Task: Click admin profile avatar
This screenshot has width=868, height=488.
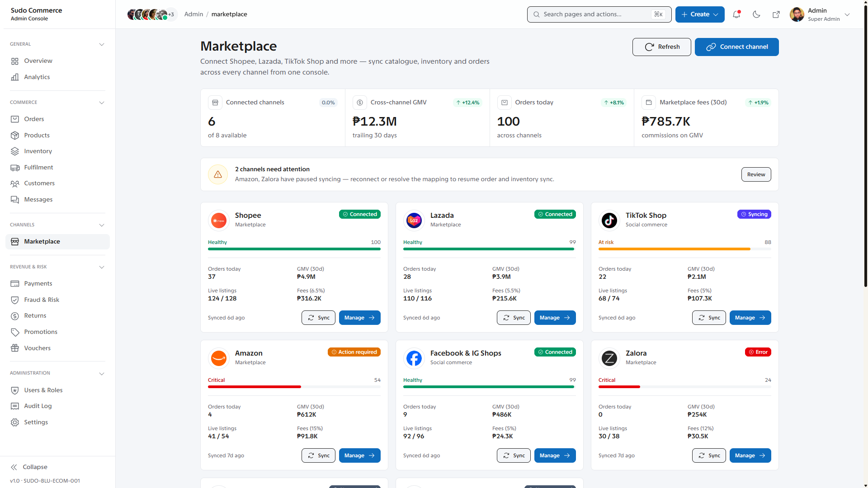Action: 797,14
